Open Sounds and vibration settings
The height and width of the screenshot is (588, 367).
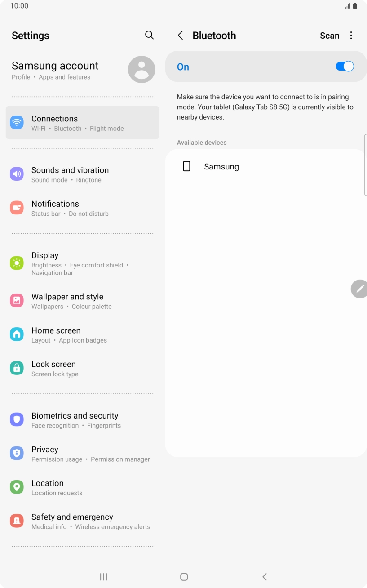[x=83, y=174]
